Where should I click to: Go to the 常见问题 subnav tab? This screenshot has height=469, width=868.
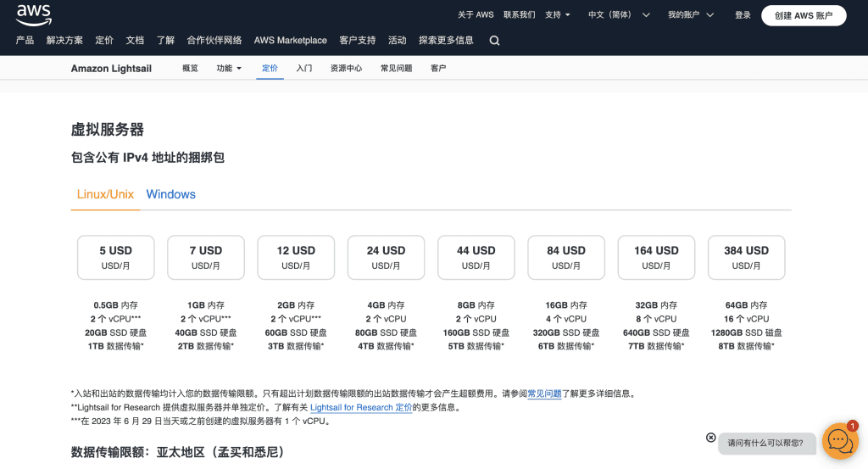tap(397, 68)
